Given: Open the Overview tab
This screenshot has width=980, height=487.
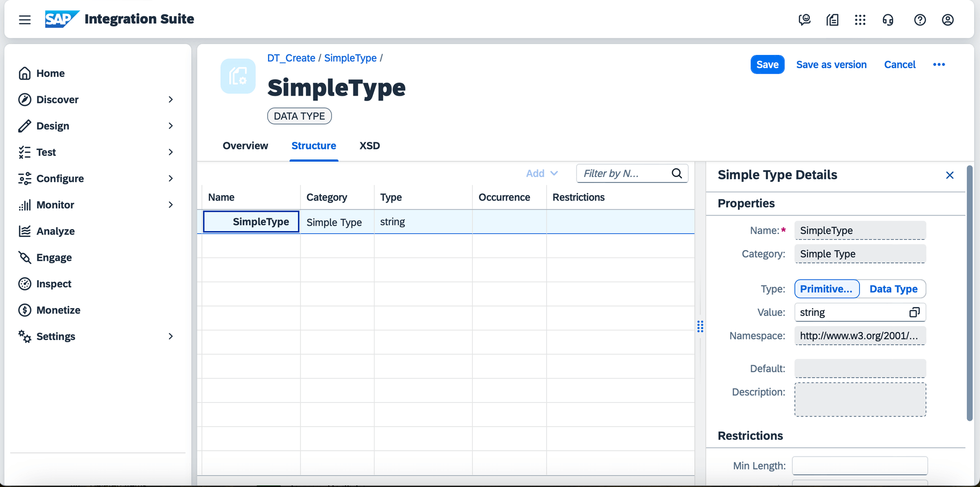Looking at the screenshot, I should (245, 146).
